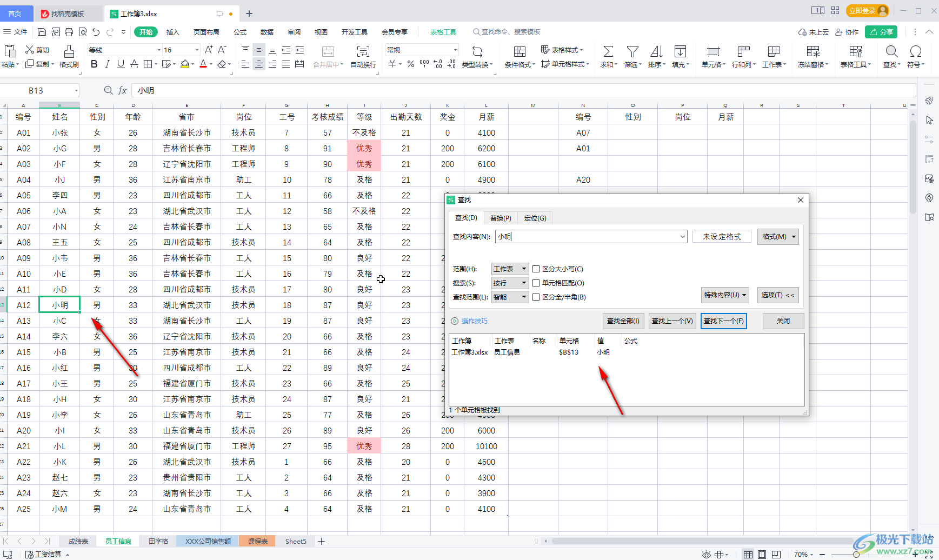Viewport: 939px width, 560px height.
Task: Switch to the 替换(P) tab in Find dialog
Action: coord(501,218)
